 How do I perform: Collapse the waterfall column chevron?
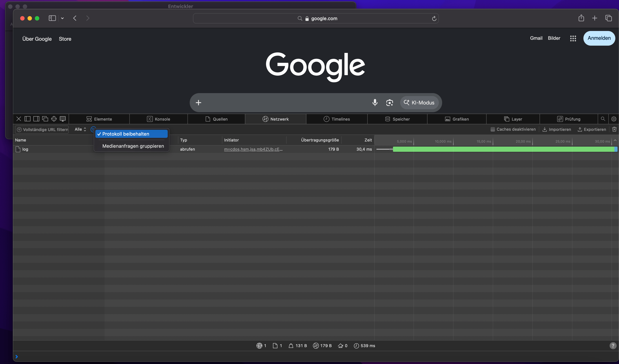click(x=615, y=140)
